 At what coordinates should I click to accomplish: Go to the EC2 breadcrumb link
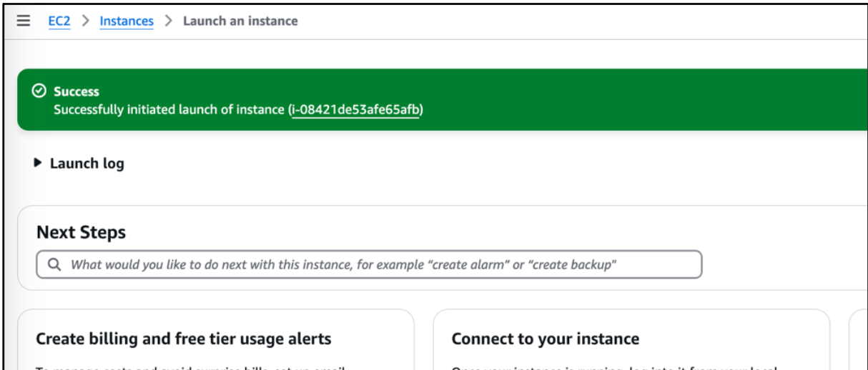(59, 21)
